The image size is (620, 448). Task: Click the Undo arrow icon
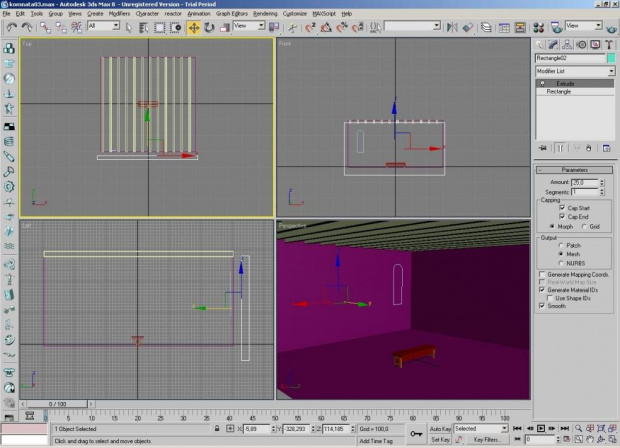[x=11, y=27]
